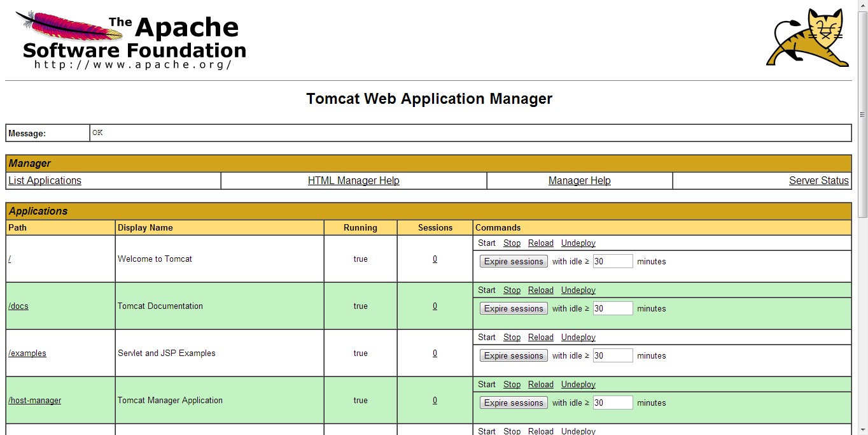Click the Tomcat cat logo

pyautogui.click(x=808, y=38)
